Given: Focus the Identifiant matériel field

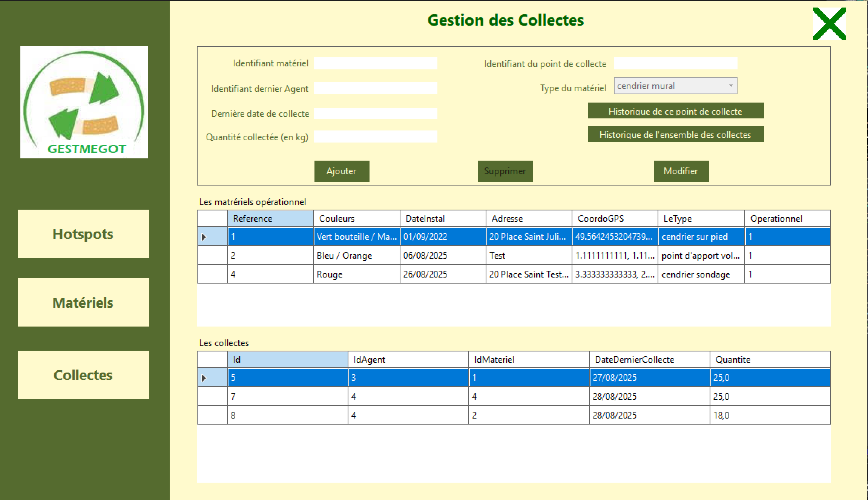Looking at the screenshot, I should pyautogui.click(x=375, y=63).
